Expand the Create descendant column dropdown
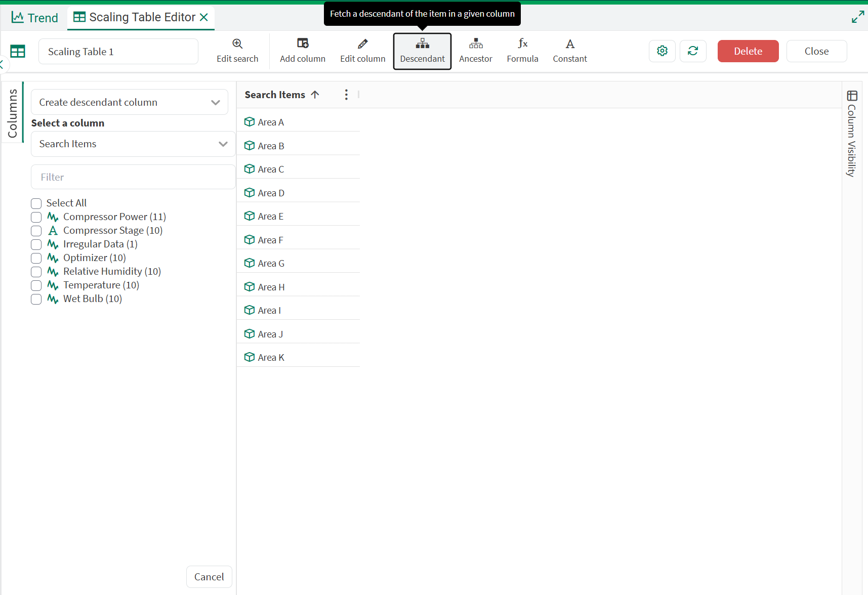 pyautogui.click(x=129, y=102)
